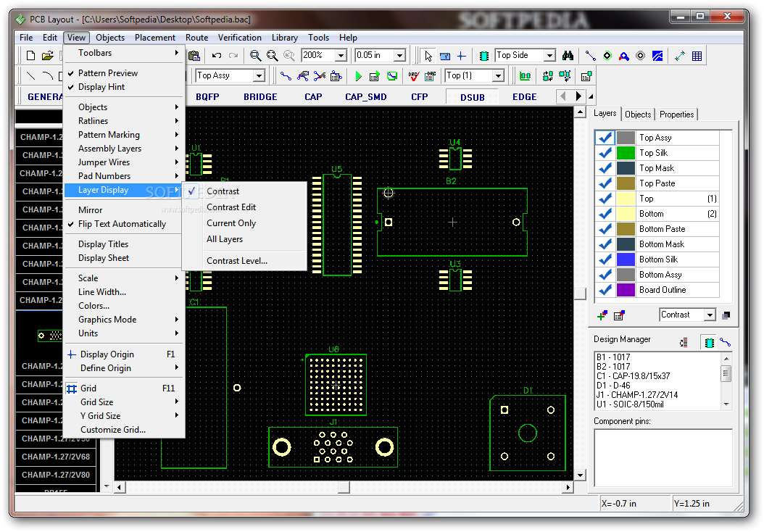
Task: Click the green Run Autorouter play icon
Action: [x=359, y=76]
